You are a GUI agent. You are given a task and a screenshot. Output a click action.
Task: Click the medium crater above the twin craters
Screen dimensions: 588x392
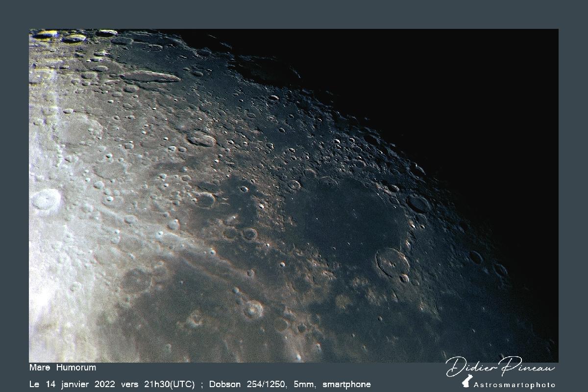(x=205, y=200)
